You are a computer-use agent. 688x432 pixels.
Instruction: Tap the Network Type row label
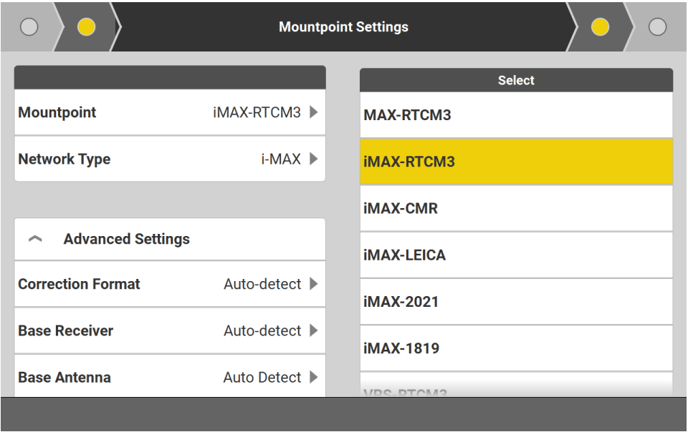64,159
